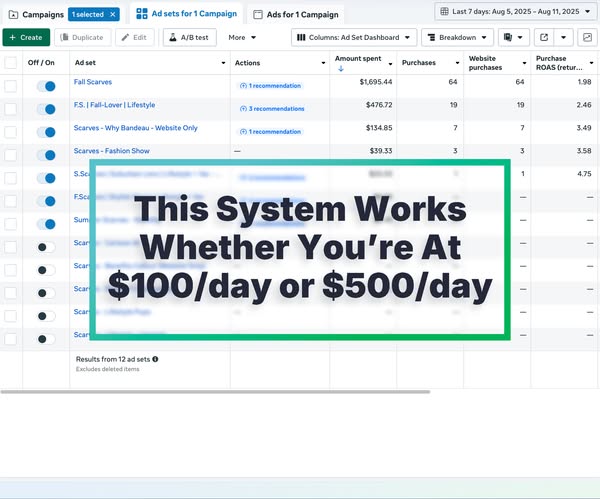Toggle off the Fall Scarves ad set

tap(46, 87)
